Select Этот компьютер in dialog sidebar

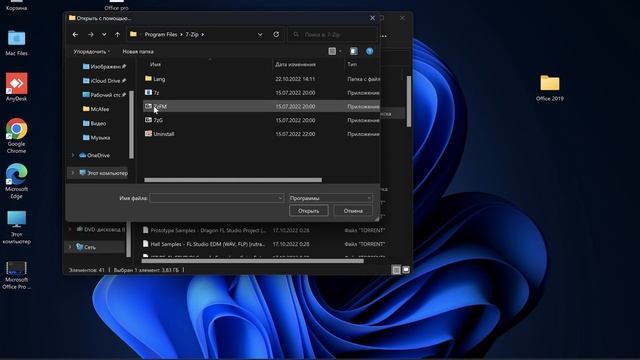[103, 173]
